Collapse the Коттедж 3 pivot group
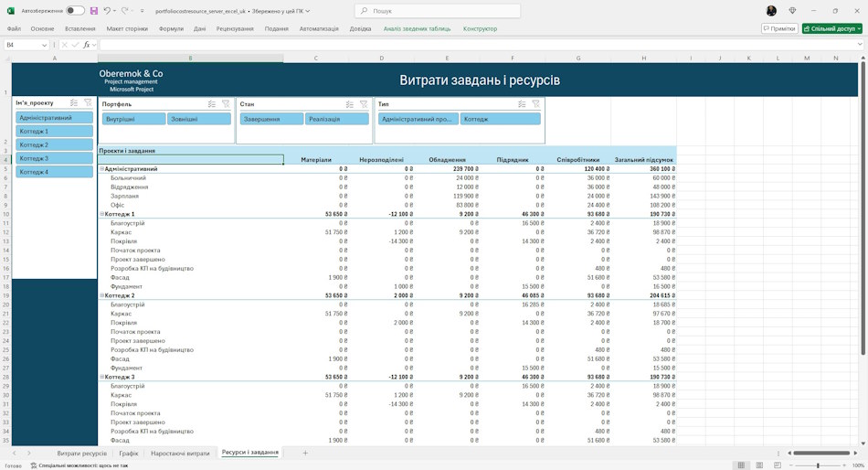Screen dimensions: 868x470 [x=101, y=377]
